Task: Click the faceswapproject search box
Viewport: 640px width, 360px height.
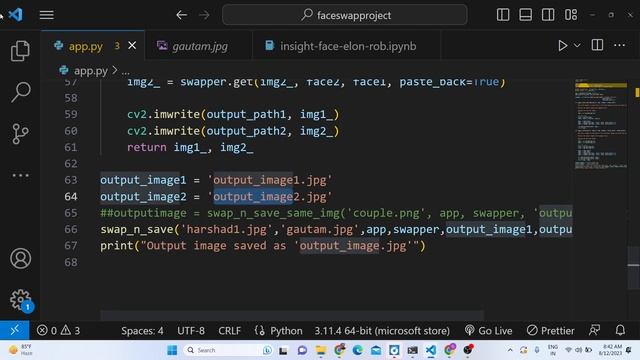Action: (x=345, y=15)
